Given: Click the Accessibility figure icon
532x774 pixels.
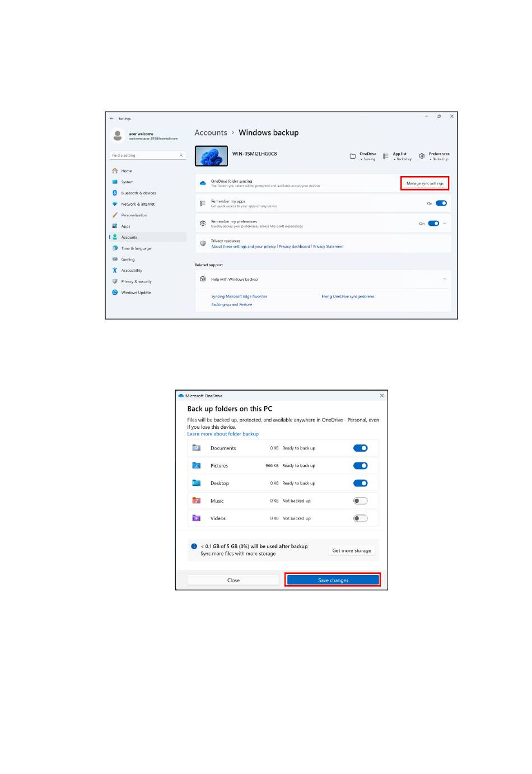Looking at the screenshot, I should [115, 270].
